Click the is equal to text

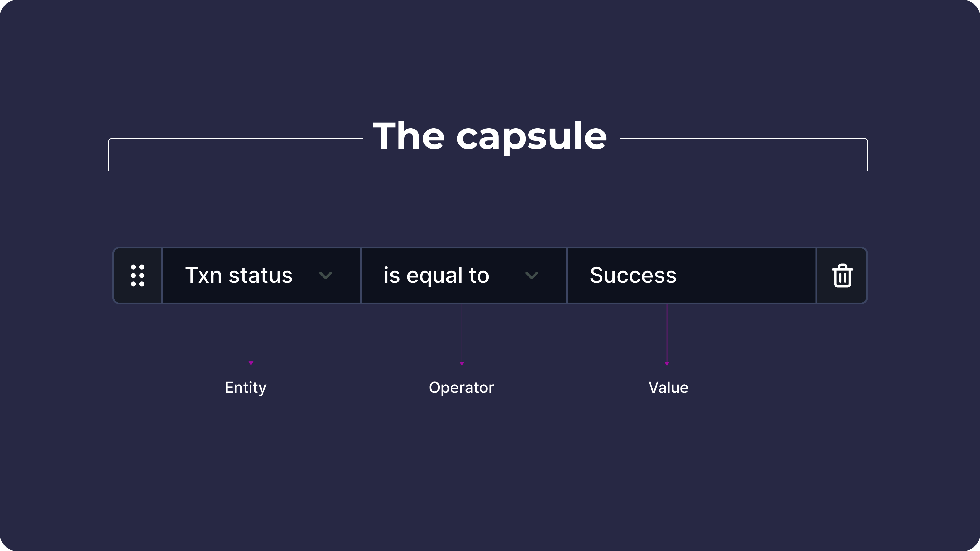tap(436, 275)
